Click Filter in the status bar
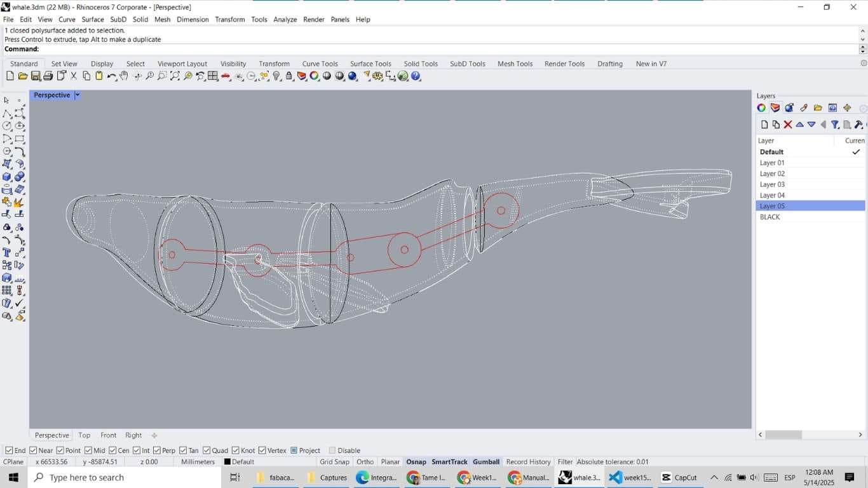The width and height of the screenshot is (868, 488). tap(565, 462)
